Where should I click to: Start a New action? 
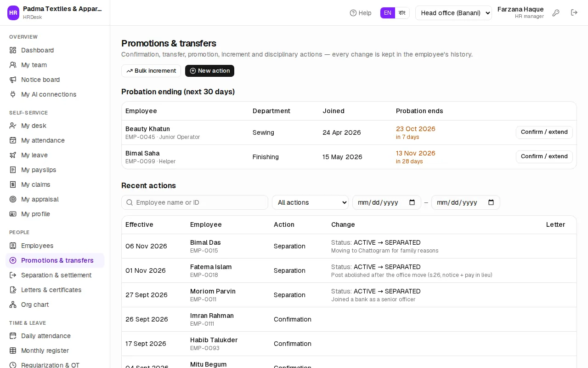(x=209, y=71)
